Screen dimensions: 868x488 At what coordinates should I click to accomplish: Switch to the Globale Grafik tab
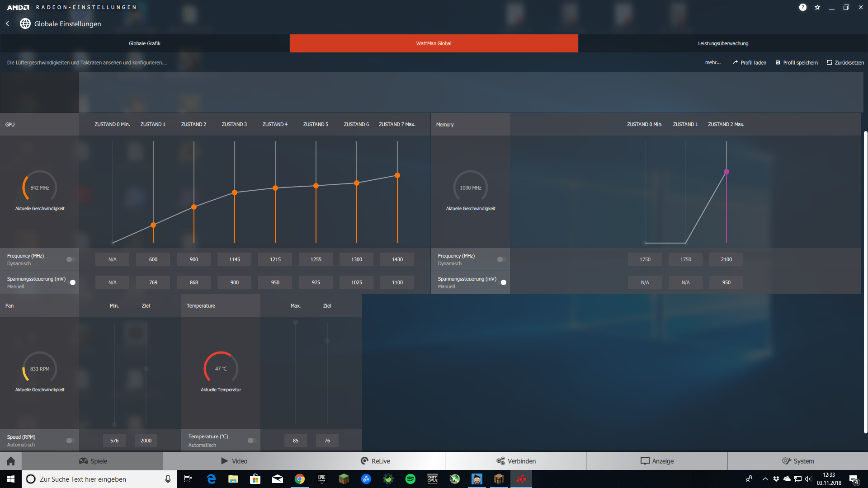click(x=145, y=43)
